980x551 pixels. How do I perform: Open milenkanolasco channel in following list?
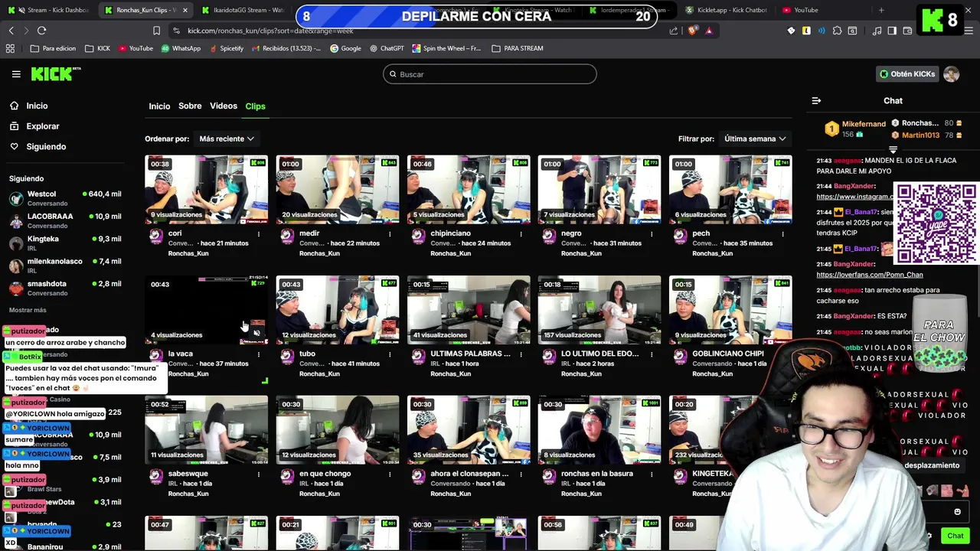coord(65,266)
